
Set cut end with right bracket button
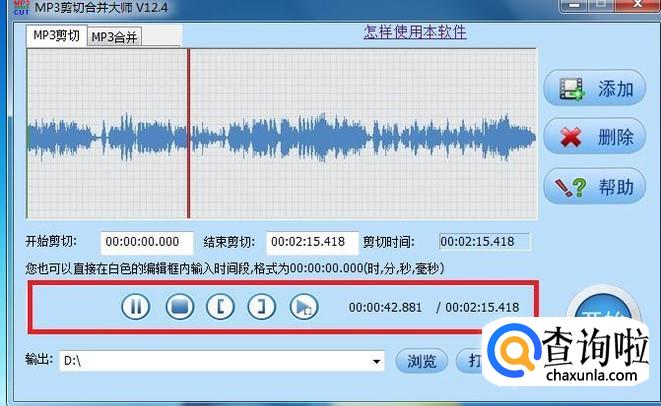(262, 307)
